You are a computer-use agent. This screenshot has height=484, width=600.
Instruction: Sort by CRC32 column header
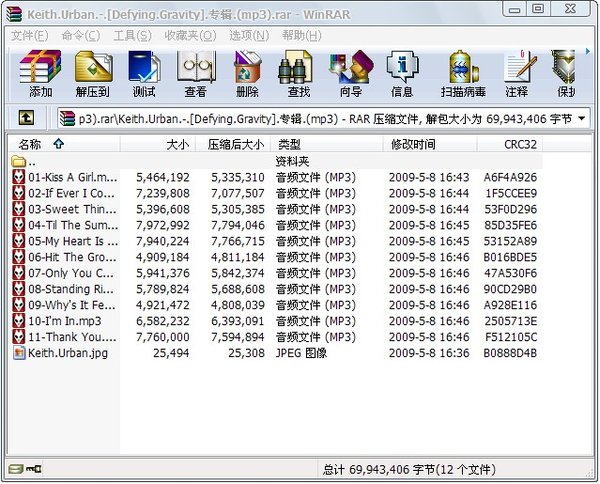coord(510,145)
